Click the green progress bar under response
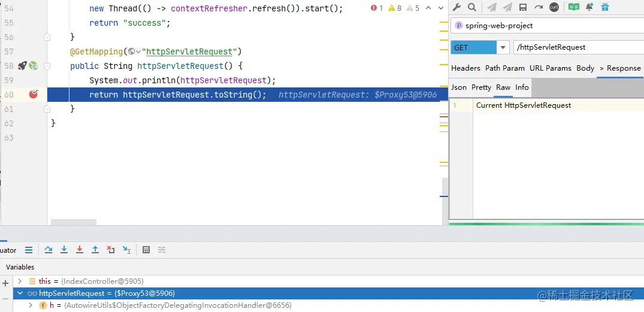Image resolution: width=644 pixels, height=312 pixels. pos(546,224)
